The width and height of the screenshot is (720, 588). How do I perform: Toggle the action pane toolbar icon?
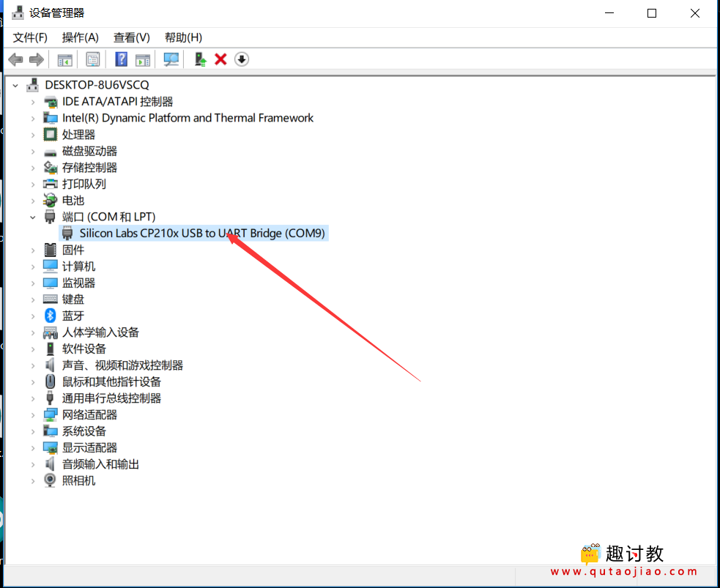(143, 59)
